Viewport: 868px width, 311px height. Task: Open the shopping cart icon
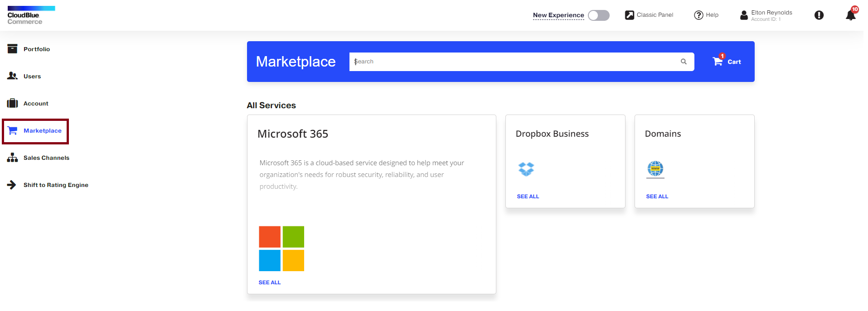click(x=718, y=61)
